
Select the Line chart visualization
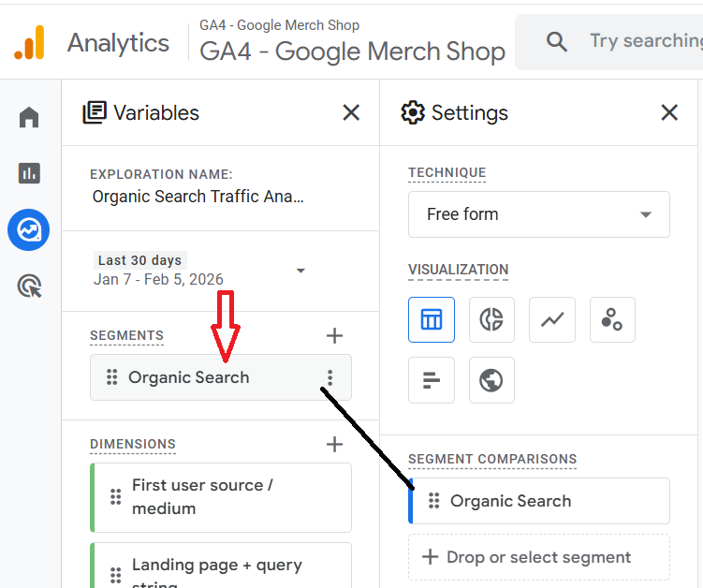pyautogui.click(x=552, y=320)
